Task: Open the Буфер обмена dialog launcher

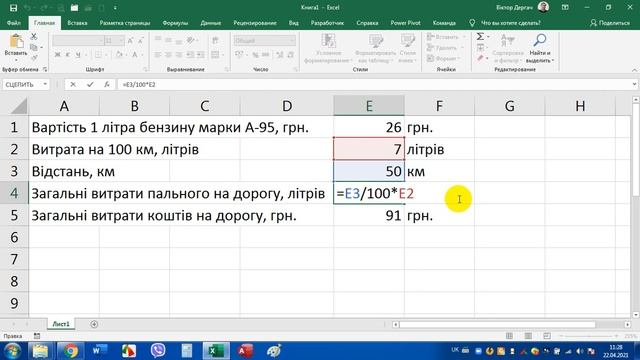Action: (45, 69)
